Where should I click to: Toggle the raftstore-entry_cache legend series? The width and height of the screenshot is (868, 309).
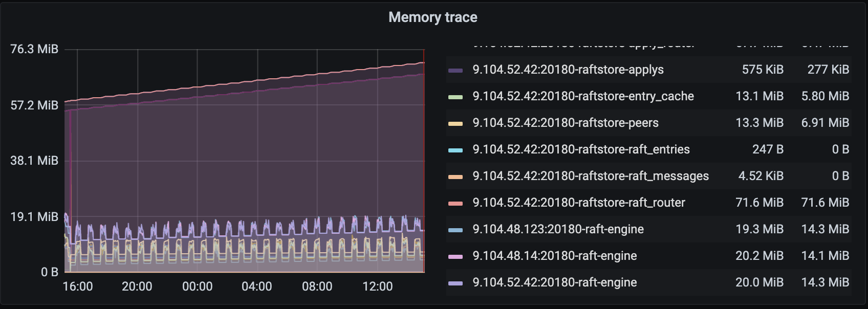coord(583,96)
